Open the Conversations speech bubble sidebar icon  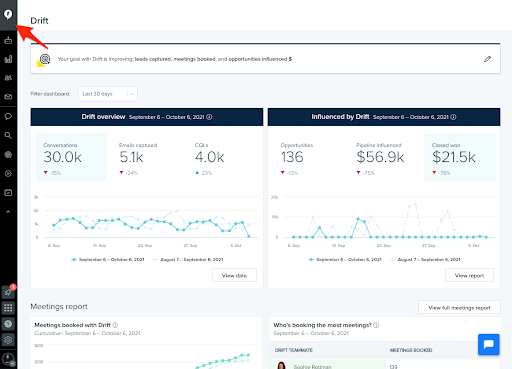[8, 116]
